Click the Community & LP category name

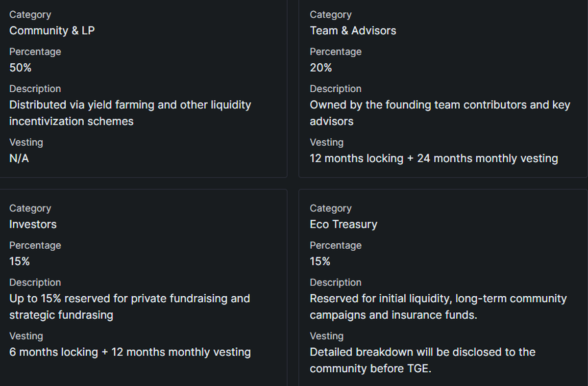click(x=52, y=30)
